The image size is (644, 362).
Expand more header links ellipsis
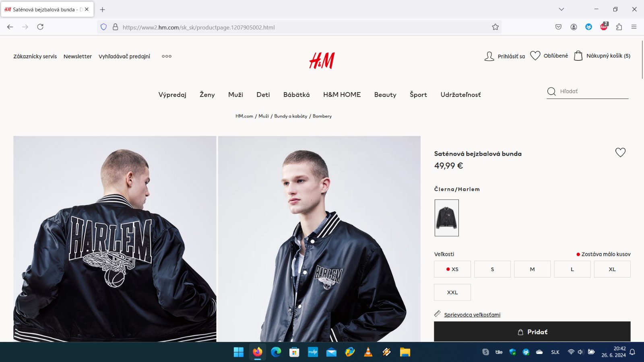coord(167,56)
